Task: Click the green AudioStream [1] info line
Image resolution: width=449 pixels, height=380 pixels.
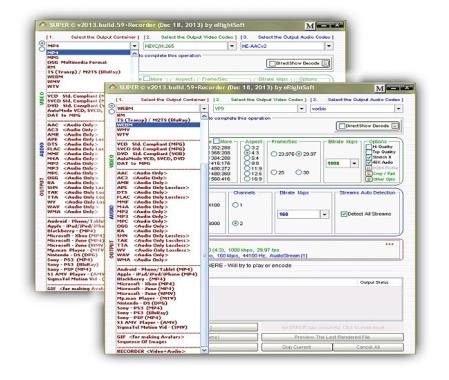Action: [x=258, y=256]
